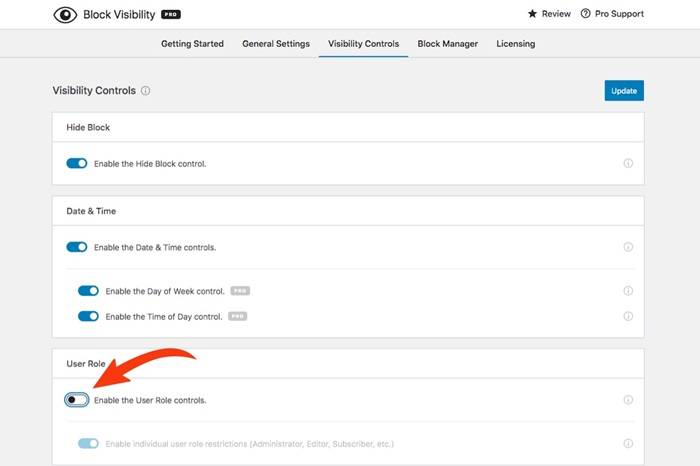This screenshot has width=700, height=466.
Task: Switch to the Getting Started tab
Action: [192, 44]
